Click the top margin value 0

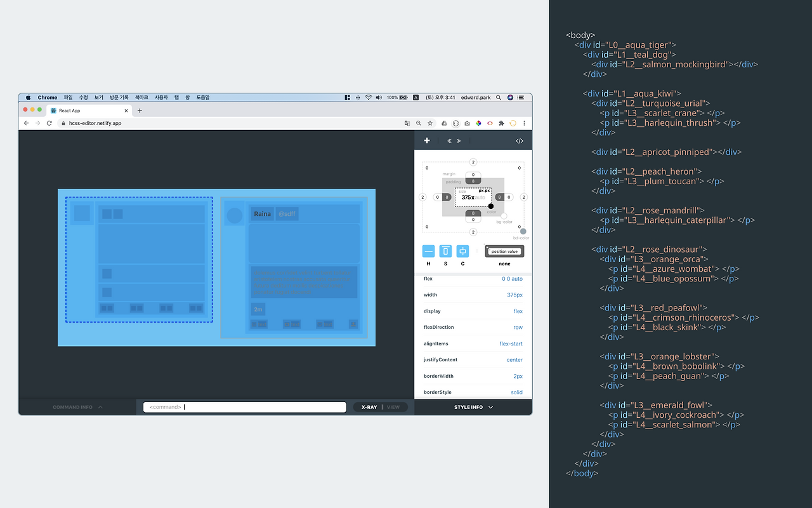(473, 175)
